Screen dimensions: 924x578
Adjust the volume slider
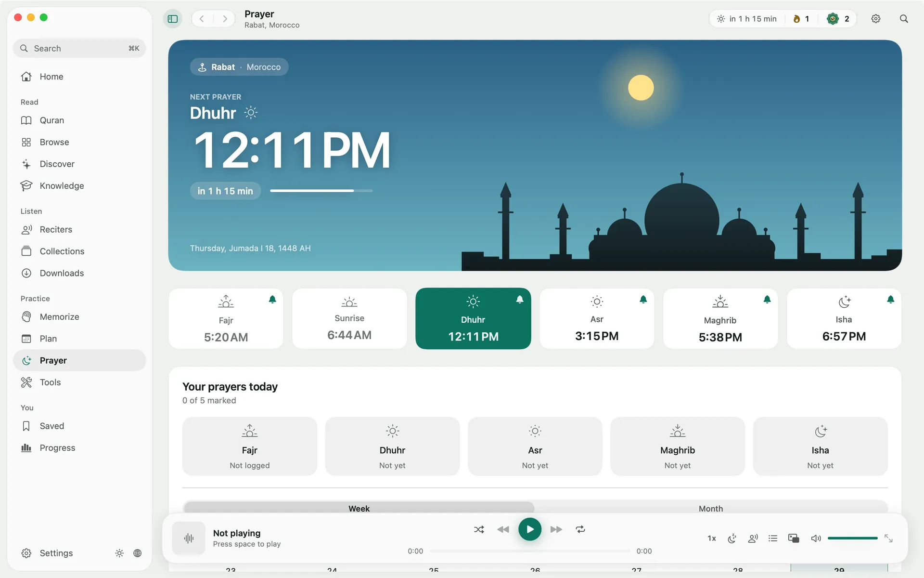tap(852, 538)
